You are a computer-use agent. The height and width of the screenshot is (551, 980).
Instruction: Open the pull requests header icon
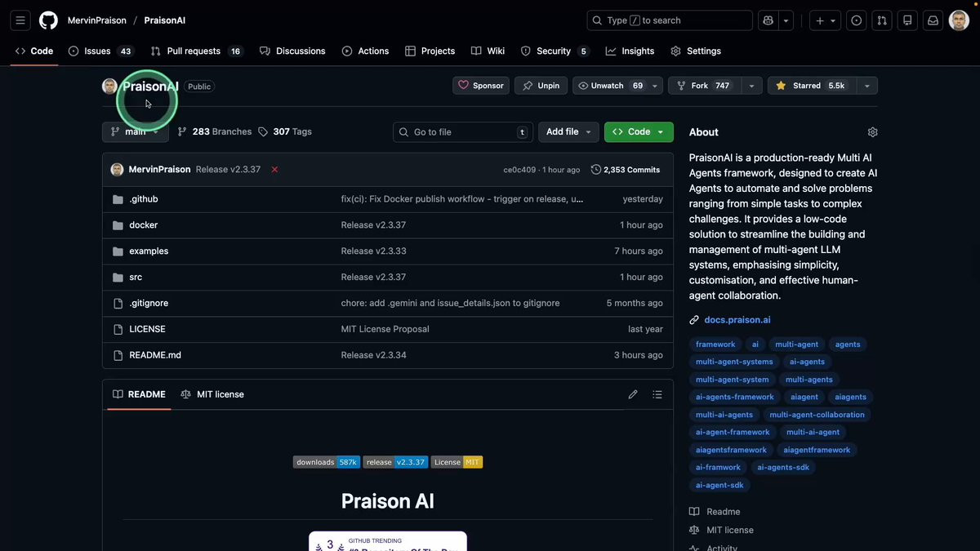coord(881,20)
